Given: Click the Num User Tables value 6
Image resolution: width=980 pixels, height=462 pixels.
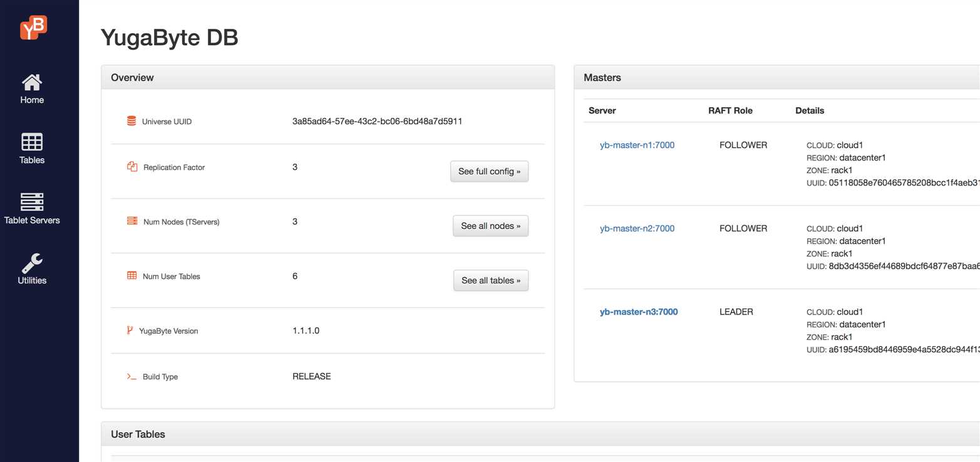Looking at the screenshot, I should click(x=295, y=276).
